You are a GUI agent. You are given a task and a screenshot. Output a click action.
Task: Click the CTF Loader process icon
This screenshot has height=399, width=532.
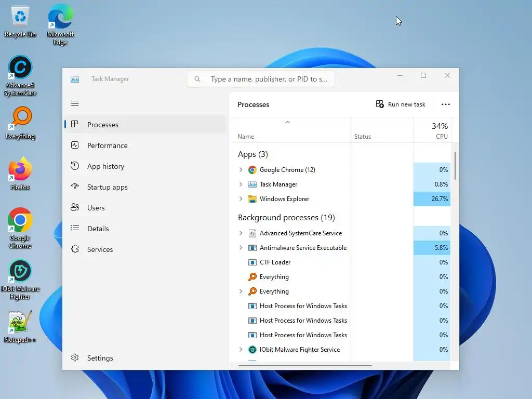252,262
